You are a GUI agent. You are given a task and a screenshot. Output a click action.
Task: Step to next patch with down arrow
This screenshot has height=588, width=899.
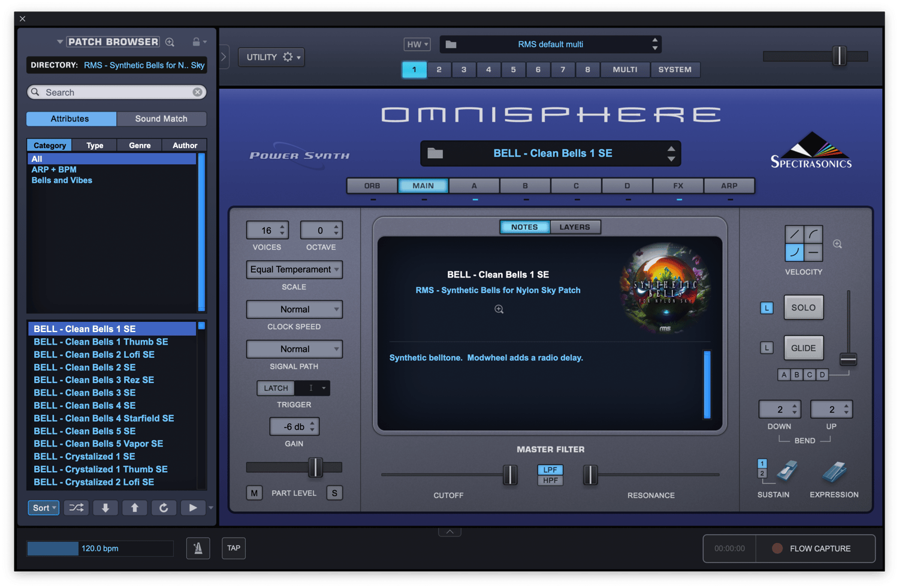pyautogui.click(x=105, y=508)
